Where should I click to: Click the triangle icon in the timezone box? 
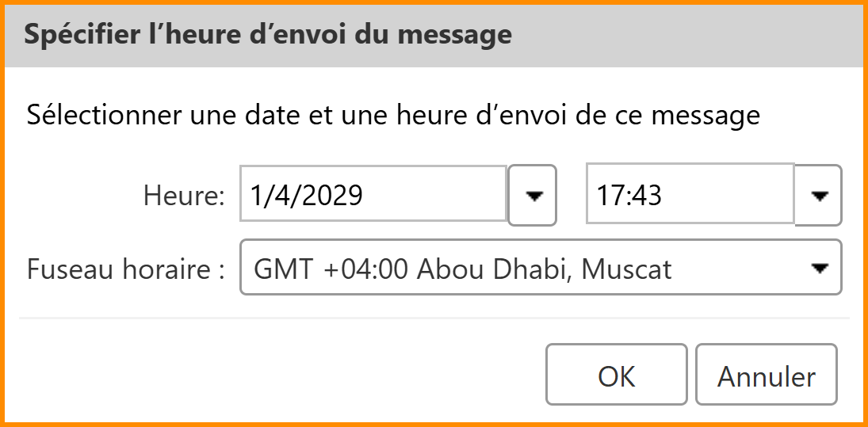pos(820,269)
